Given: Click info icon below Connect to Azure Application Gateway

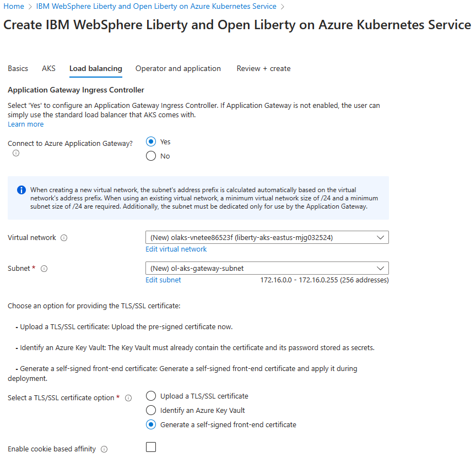Looking at the screenshot, I should pyautogui.click(x=16, y=153).
